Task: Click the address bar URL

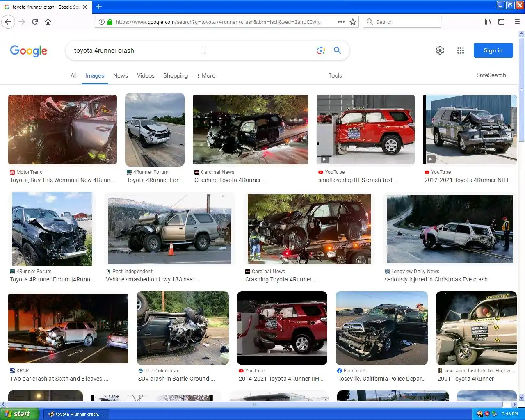Action: pos(219,22)
